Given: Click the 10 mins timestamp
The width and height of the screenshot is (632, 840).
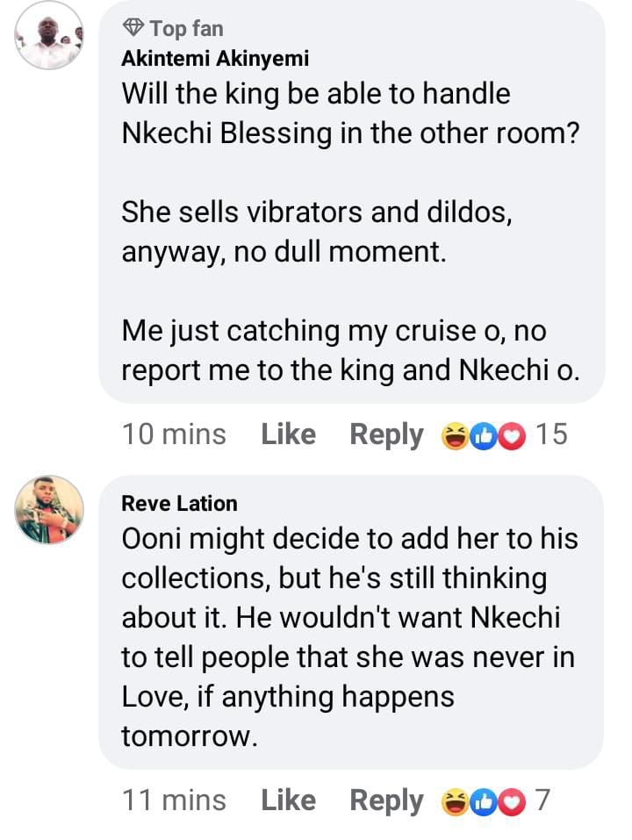Looking at the screenshot, I should point(174,434).
